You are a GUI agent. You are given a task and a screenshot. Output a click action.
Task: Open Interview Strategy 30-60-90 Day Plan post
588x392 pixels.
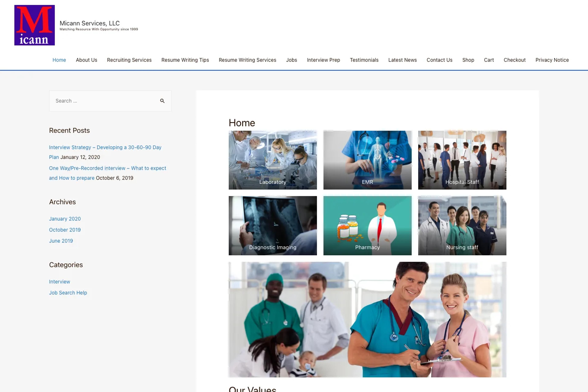[x=105, y=152]
